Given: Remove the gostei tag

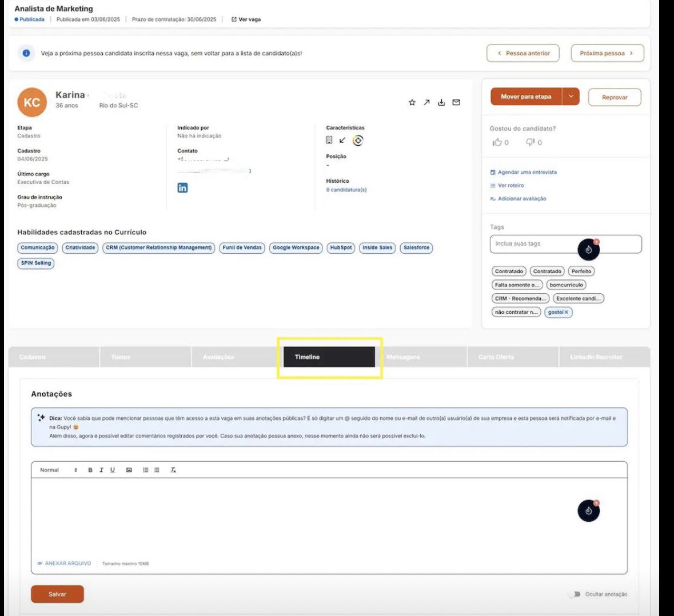Looking at the screenshot, I should point(567,313).
